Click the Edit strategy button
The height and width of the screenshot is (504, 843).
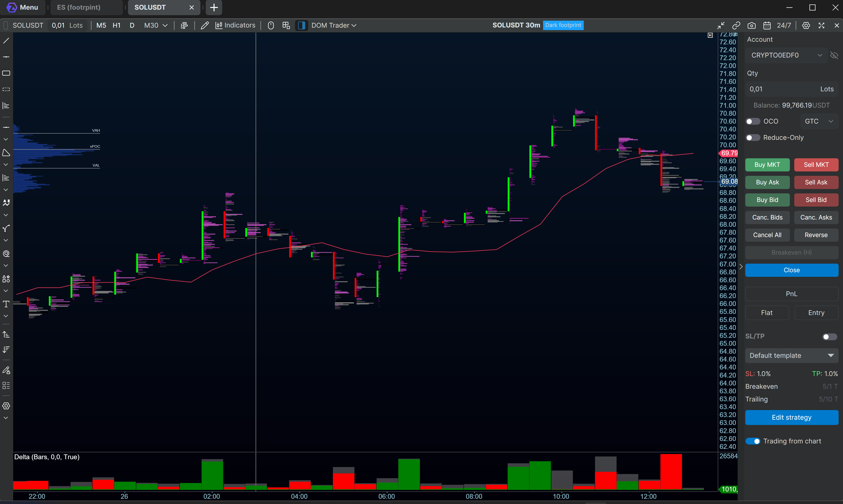click(792, 417)
